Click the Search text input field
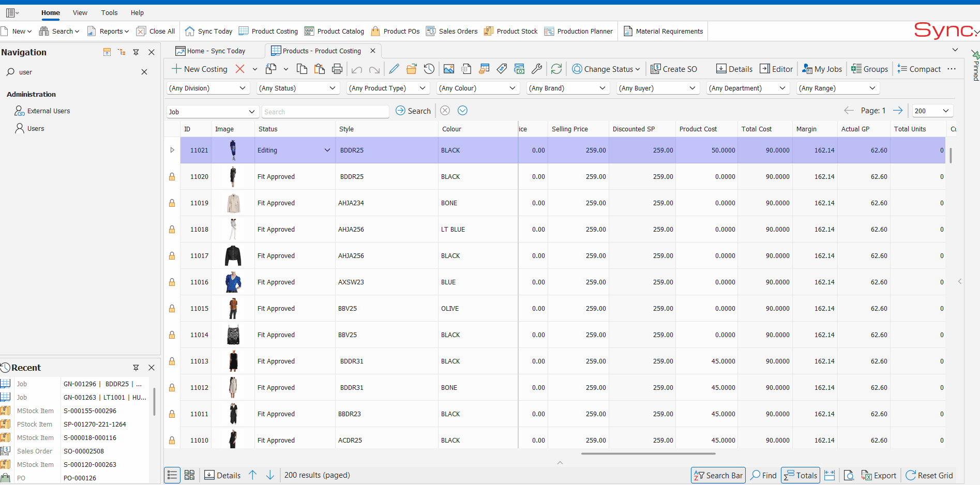 coord(325,112)
